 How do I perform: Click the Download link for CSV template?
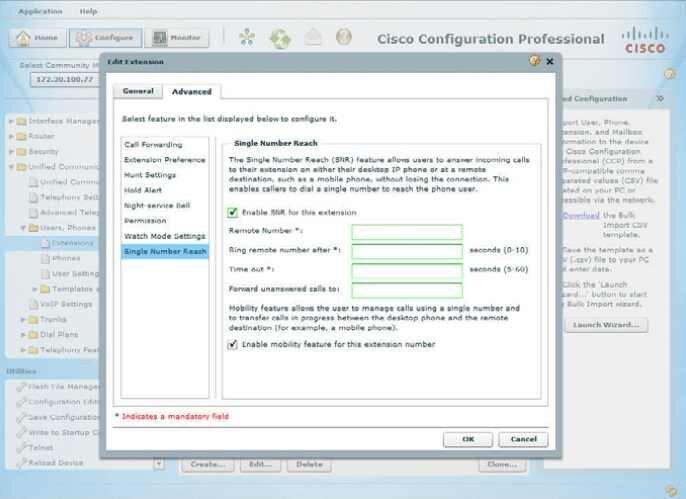coord(581,216)
